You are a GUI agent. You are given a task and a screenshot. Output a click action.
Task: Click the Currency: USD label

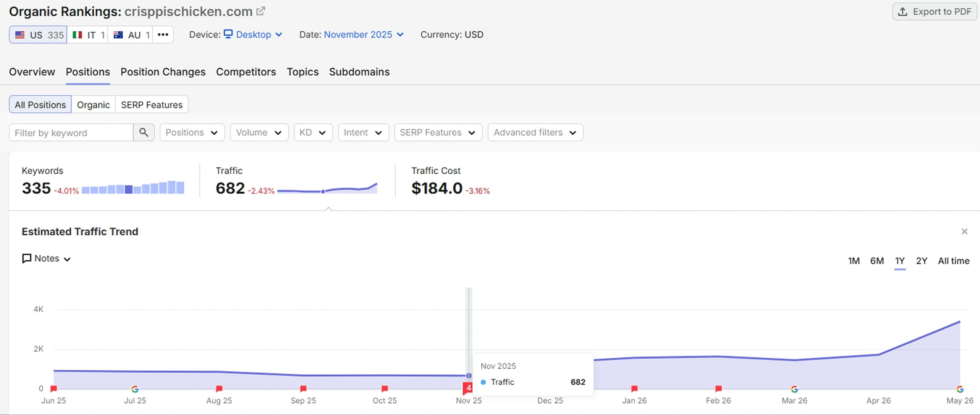[452, 35]
